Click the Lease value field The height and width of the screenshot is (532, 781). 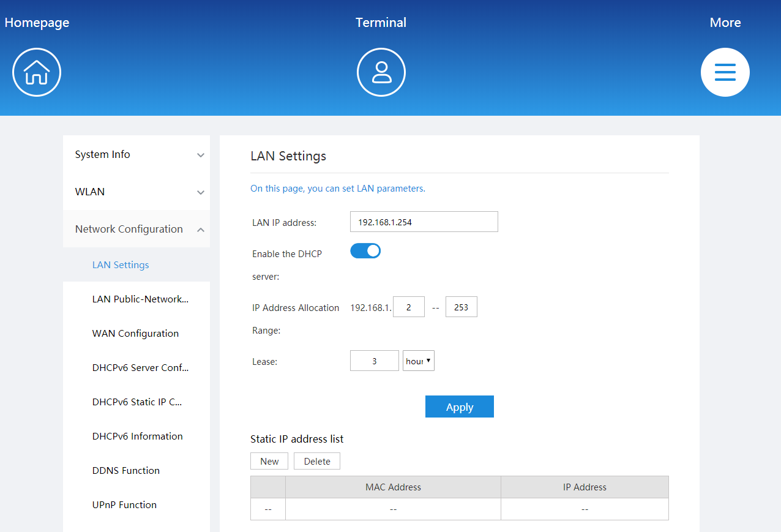click(375, 361)
